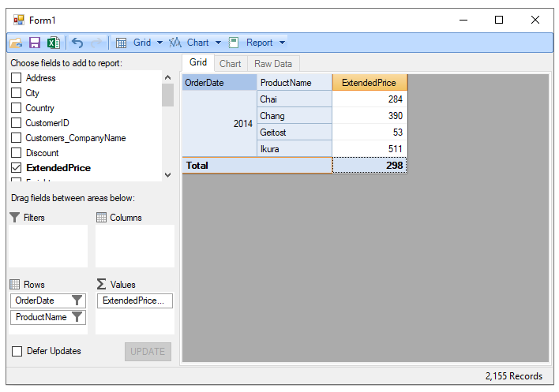Check the Address field checkbox

16,78
